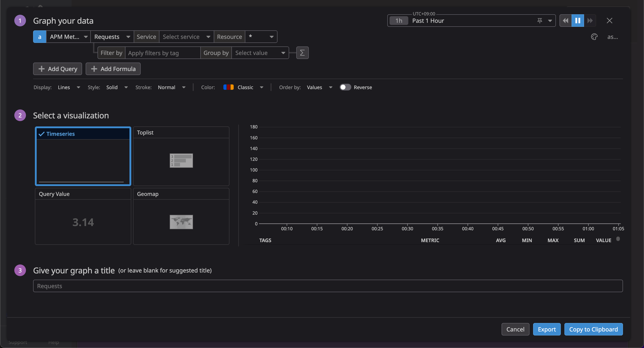The height and width of the screenshot is (348, 644).
Task: Select the Timeseries visualization
Action: pos(83,156)
